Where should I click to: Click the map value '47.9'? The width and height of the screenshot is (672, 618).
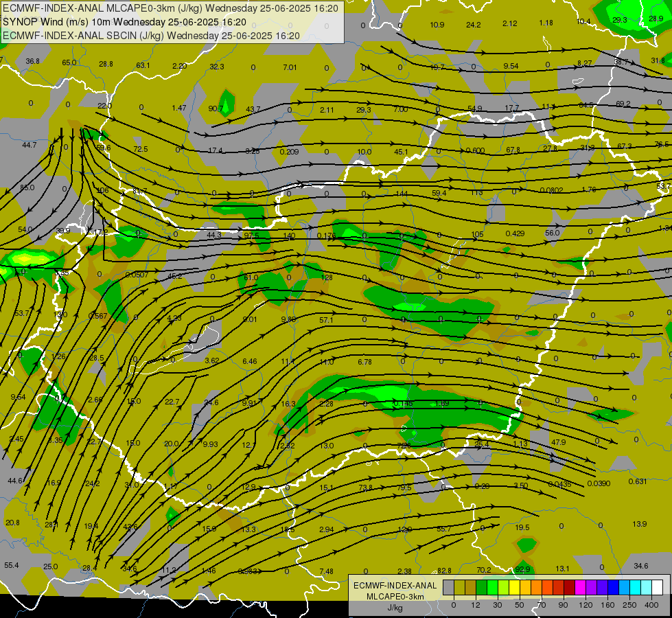pyautogui.click(x=559, y=442)
